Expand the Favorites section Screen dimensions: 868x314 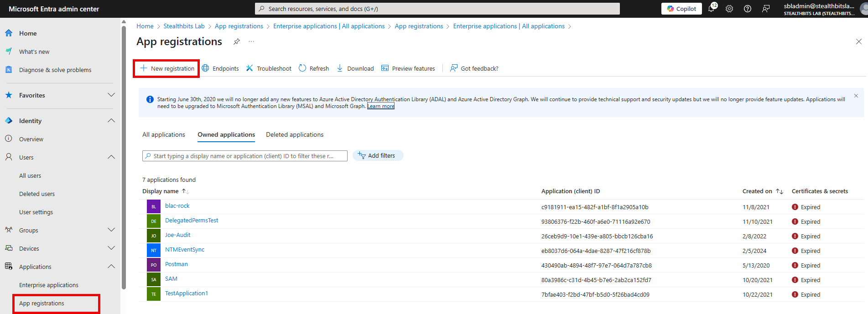[x=111, y=95]
